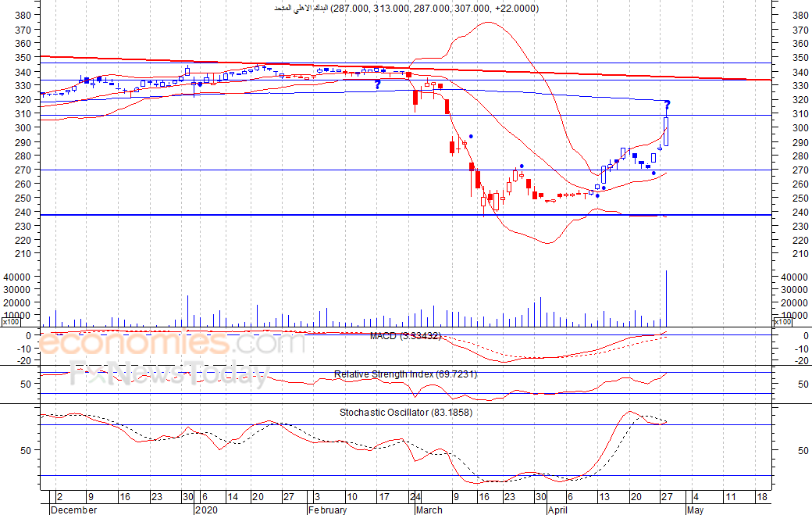Screen dimensions: 812x515
Task: Click the 210 price label on left axis
Action: 23,254
